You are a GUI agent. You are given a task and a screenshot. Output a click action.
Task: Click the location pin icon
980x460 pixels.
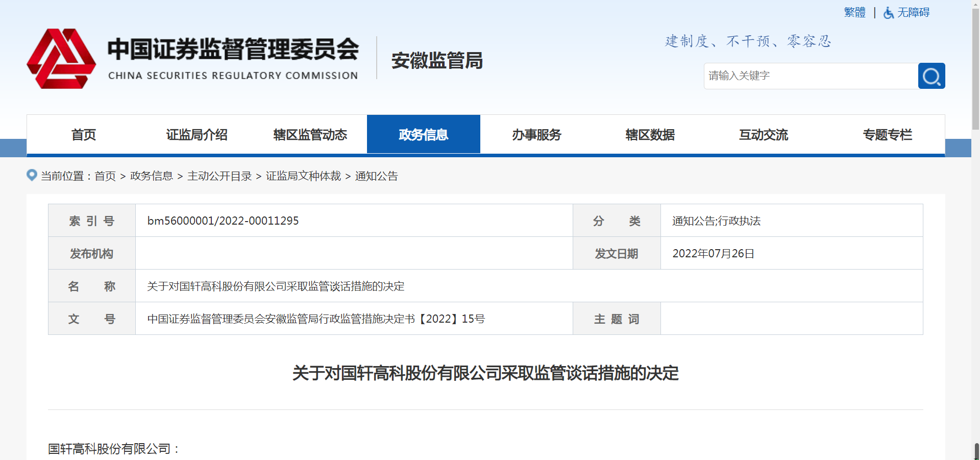[x=32, y=175]
